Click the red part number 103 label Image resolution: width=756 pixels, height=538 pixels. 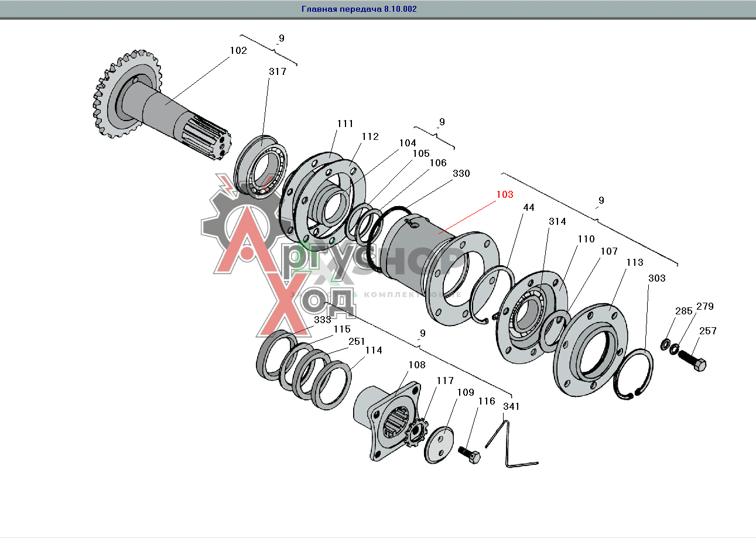[504, 194]
